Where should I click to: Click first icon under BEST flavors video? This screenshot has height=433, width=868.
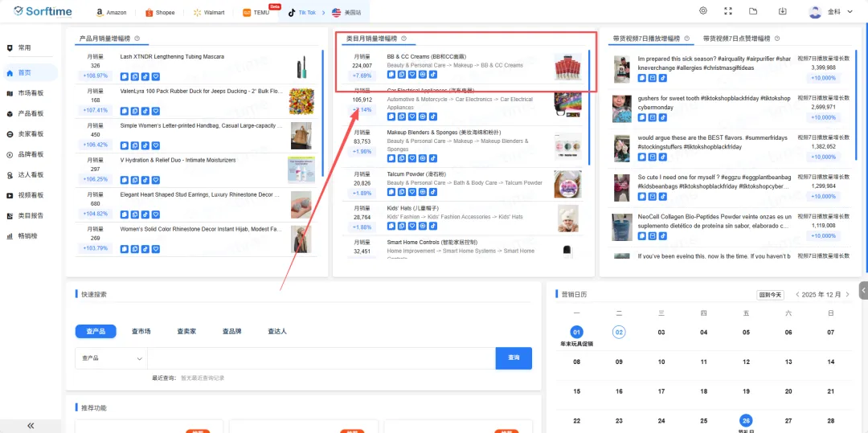pos(641,157)
